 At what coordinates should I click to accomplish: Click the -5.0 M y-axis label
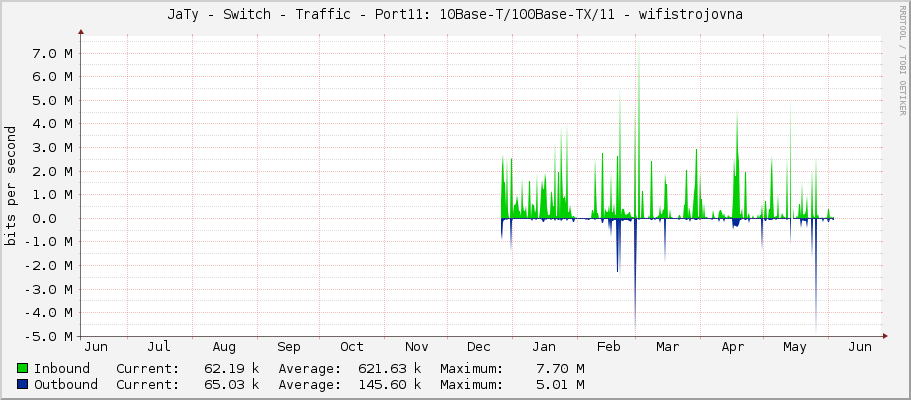point(49,337)
